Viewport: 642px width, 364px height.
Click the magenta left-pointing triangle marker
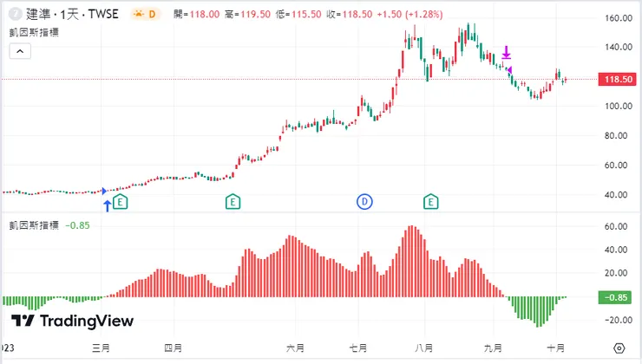click(x=510, y=69)
